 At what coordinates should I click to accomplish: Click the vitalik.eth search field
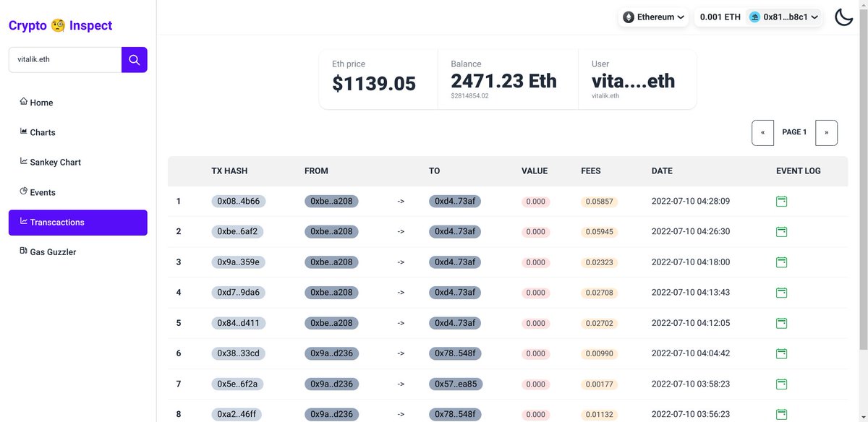[65, 60]
